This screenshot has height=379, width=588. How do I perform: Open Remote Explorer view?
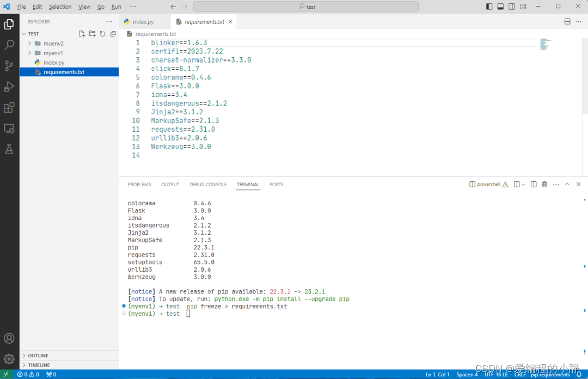click(9, 129)
